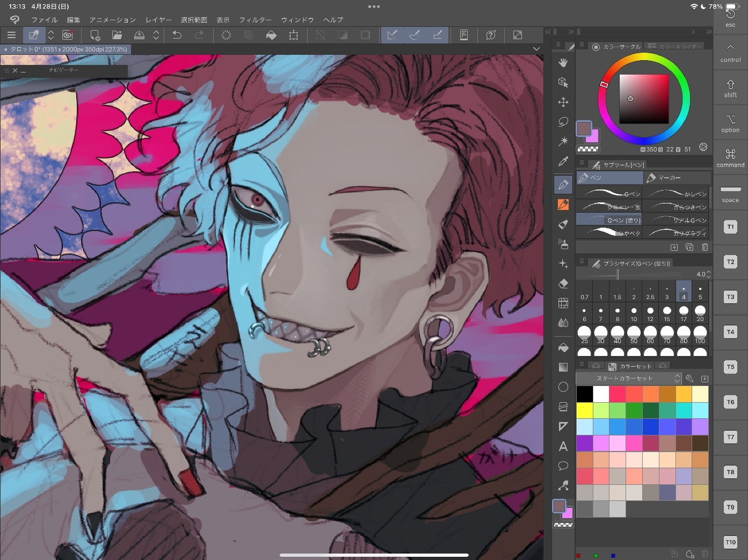The width and height of the screenshot is (748, 560).
Task: Open the フィルター menu
Action: [255, 20]
